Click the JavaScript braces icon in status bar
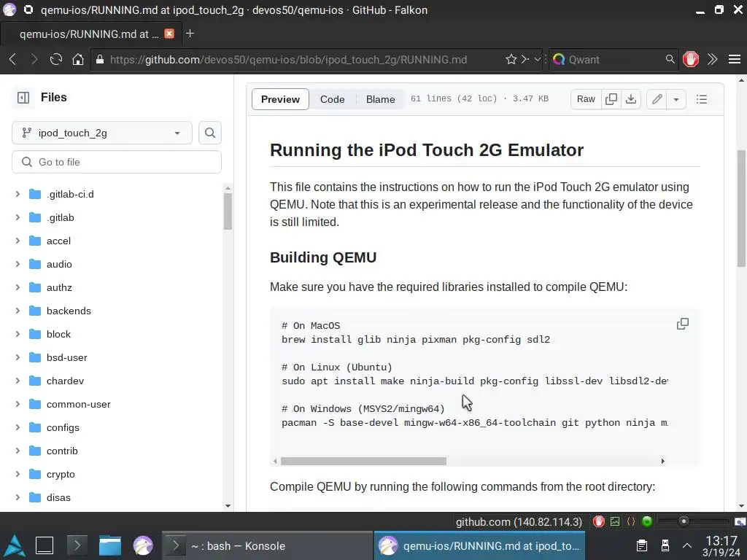The height and width of the screenshot is (560, 747). pos(631,521)
